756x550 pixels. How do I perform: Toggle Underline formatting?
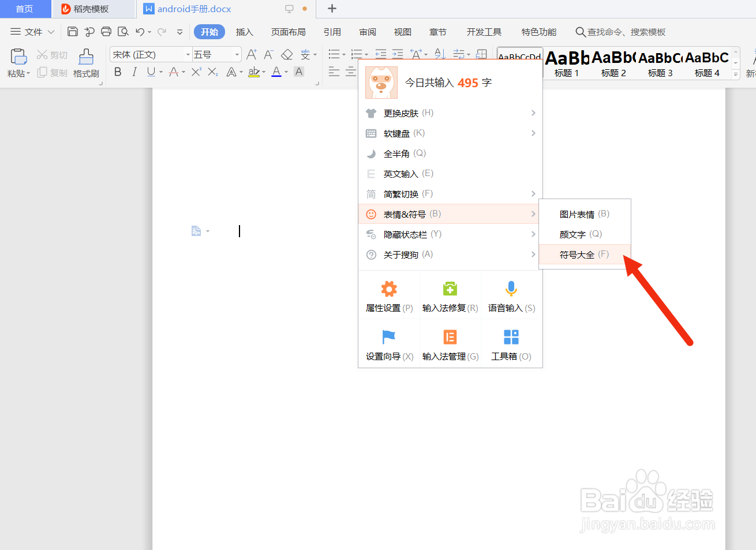point(151,72)
